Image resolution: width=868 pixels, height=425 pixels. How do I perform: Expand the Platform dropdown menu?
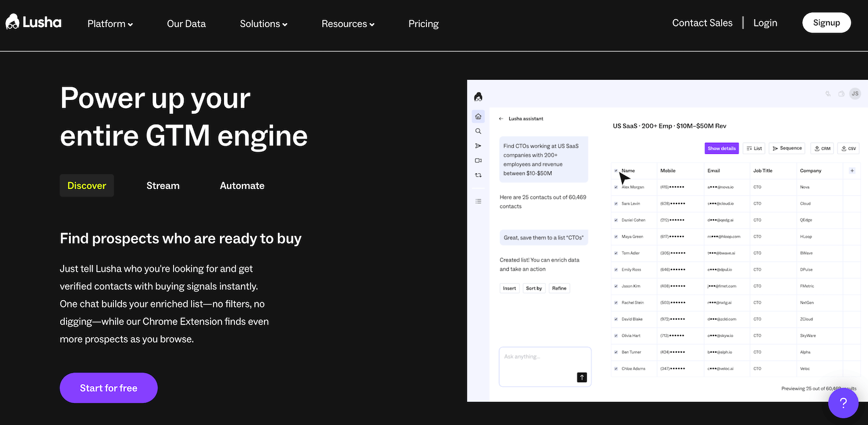110,24
